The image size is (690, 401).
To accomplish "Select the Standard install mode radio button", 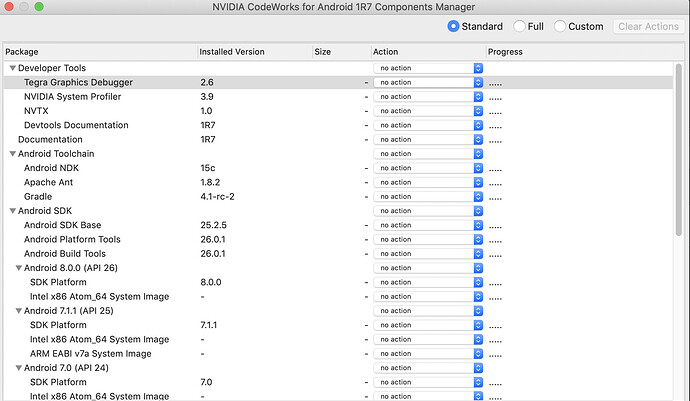I will pos(453,26).
